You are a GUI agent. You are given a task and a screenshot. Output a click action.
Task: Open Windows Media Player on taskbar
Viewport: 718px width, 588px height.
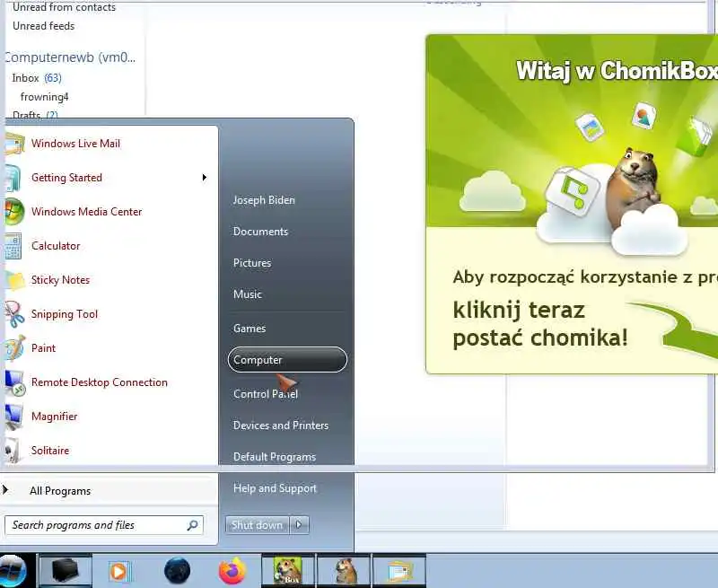pos(119,572)
